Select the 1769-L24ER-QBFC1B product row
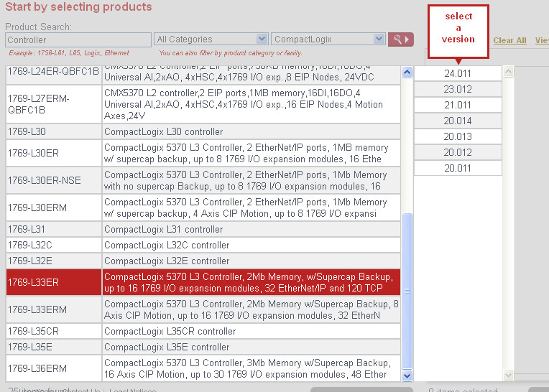Screen dimensions: 549x392 coord(203,75)
